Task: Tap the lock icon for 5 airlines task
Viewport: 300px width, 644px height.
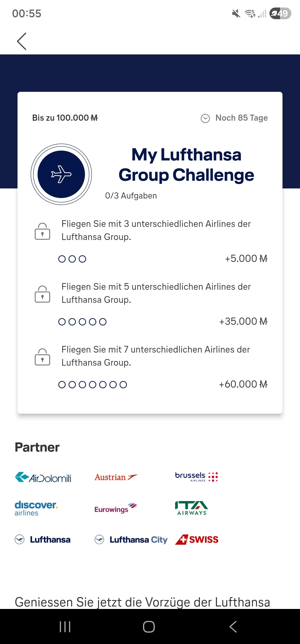Action: tap(42, 294)
